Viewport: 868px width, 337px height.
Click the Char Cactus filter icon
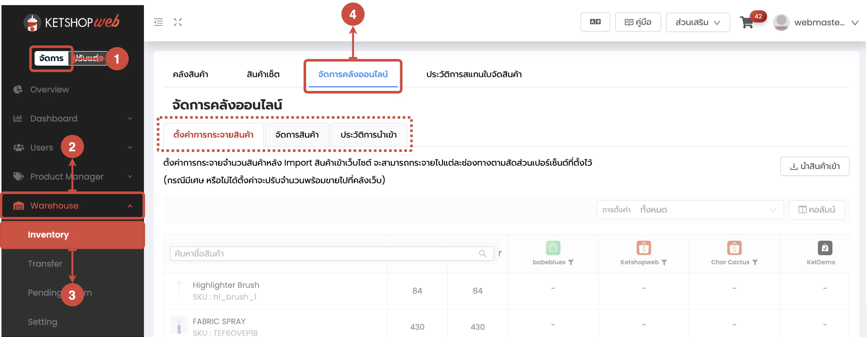(755, 263)
